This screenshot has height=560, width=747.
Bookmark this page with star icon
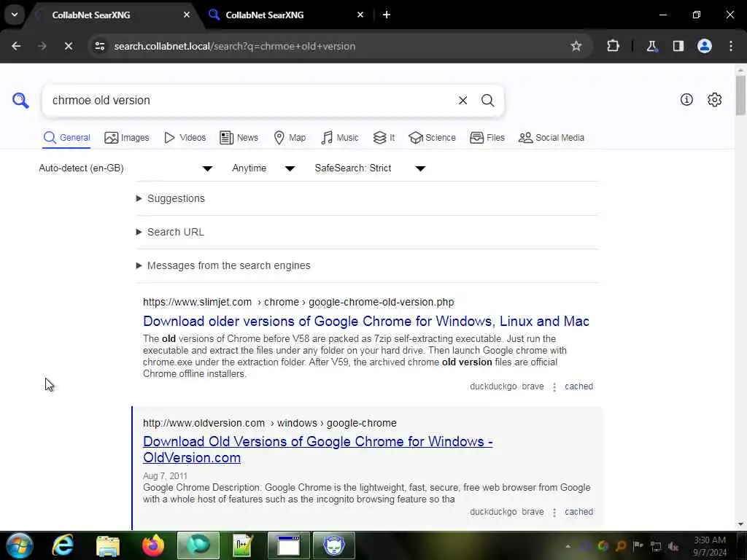pyautogui.click(x=576, y=46)
